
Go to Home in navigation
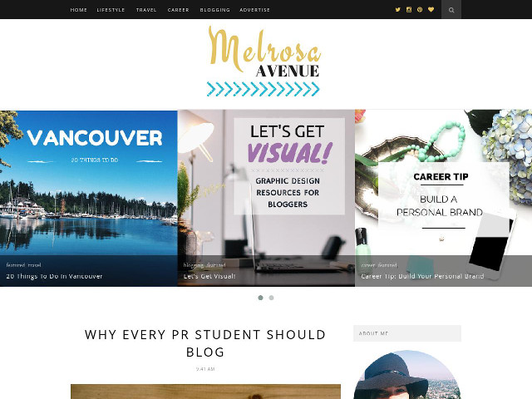(x=79, y=10)
